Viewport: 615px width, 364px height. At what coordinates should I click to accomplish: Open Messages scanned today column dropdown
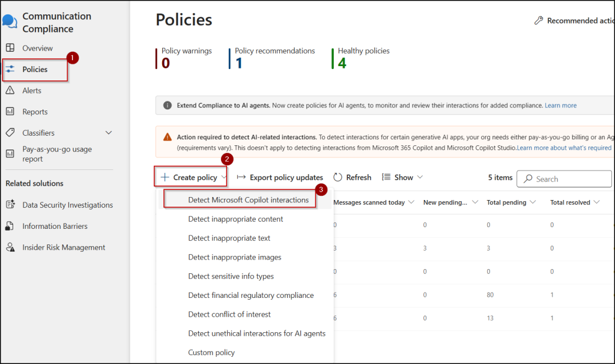(x=411, y=202)
